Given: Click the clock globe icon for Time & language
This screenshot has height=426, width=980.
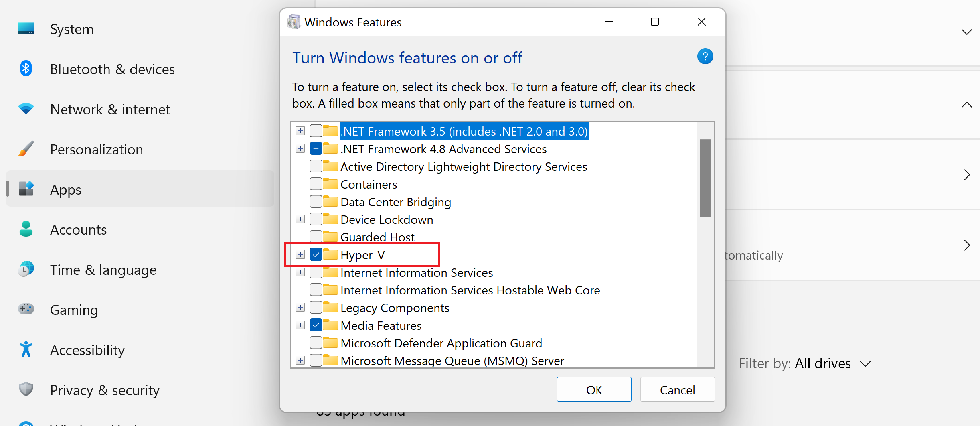Looking at the screenshot, I should point(26,269).
